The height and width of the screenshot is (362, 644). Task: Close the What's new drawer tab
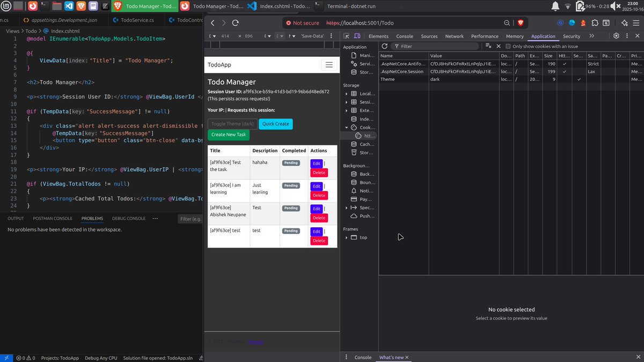click(x=407, y=357)
